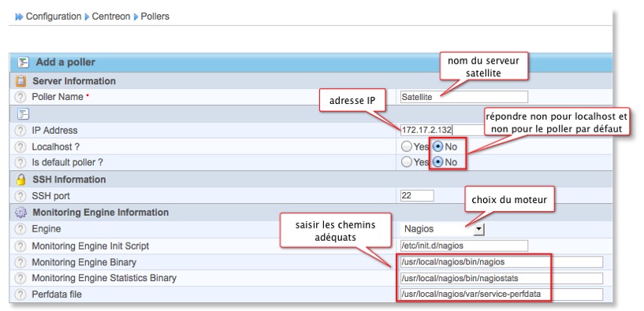Viewport: 644px width, 311px height.
Task: Click the Poller Name input field
Action: [x=464, y=98]
